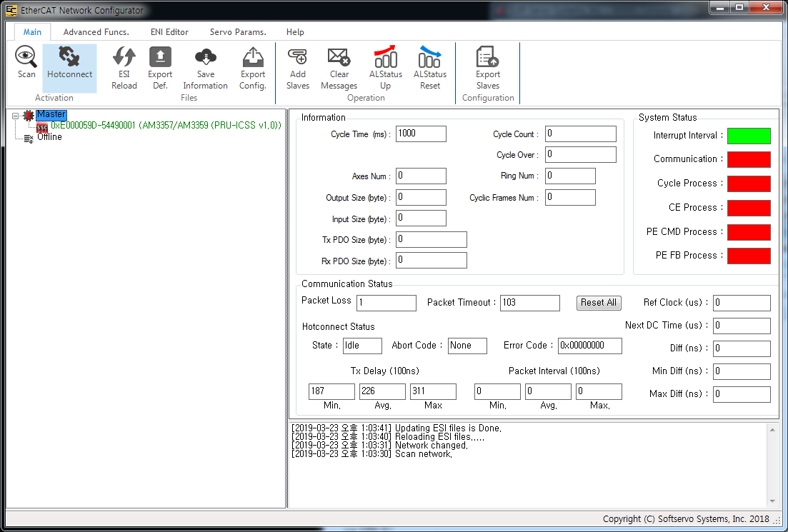Collapse the Master tree node
The width and height of the screenshot is (788, 532).
[16, 115]
